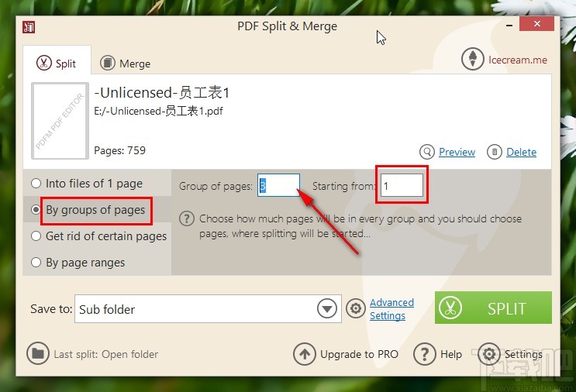Click the Last split folder icon
Viewport: 576px width, 392px height.
click(x=38, y=353)
